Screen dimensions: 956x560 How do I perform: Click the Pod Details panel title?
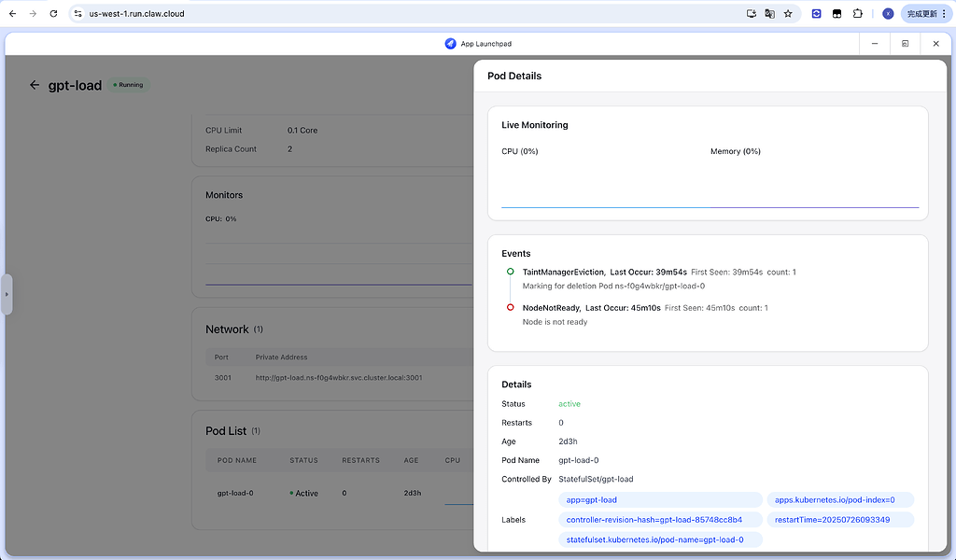[514, 77]
